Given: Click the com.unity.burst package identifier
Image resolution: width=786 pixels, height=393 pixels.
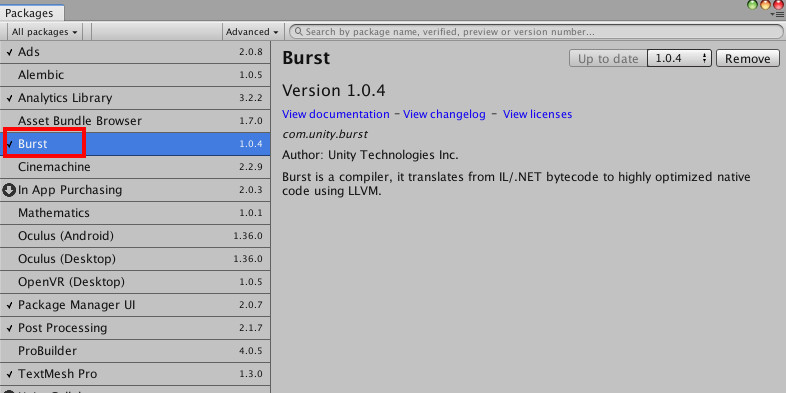Looking at the screenshot, I should 325,134.
